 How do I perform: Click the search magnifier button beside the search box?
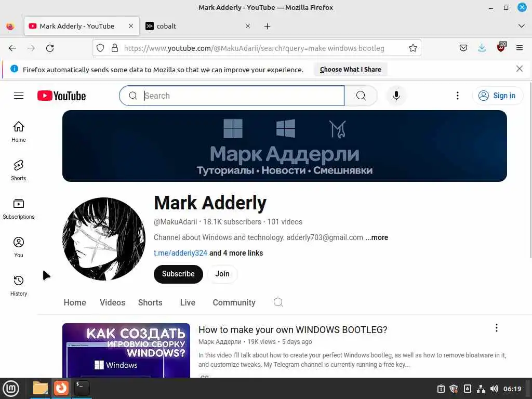tap(361, 96)
